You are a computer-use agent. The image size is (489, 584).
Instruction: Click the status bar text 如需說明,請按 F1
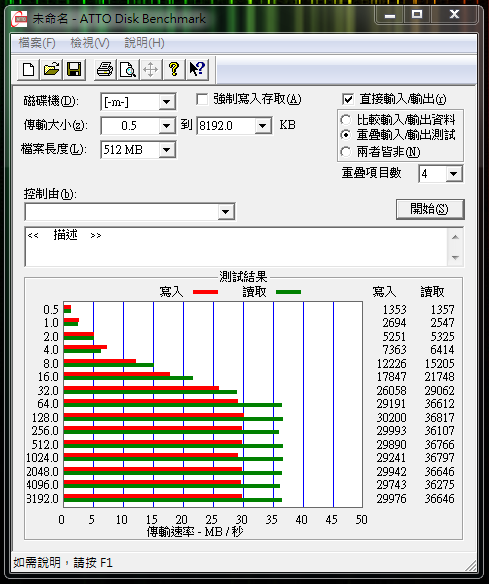pyautogui.click(x=63, y=562)
